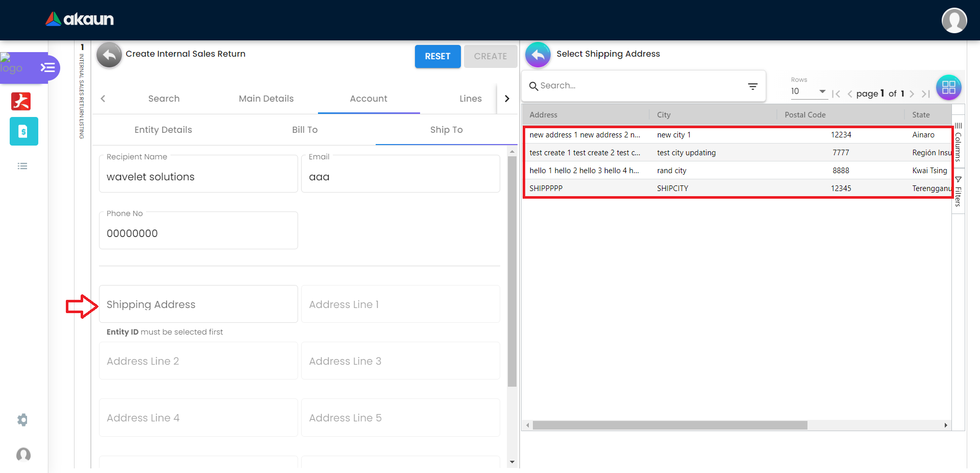This screenshot has height=473, width=980.
Task: Open the Columns side panel
Action: click(x=958, y=143)
